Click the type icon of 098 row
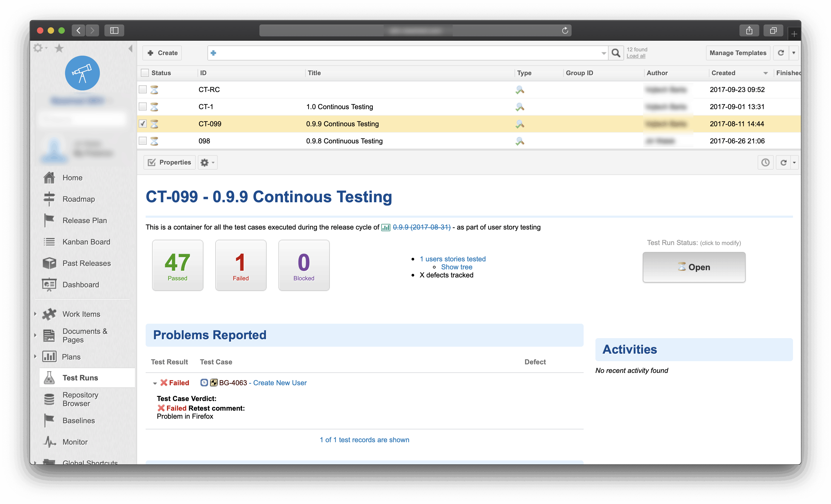Viewport: 831px width, 504px height. (520, 141)
